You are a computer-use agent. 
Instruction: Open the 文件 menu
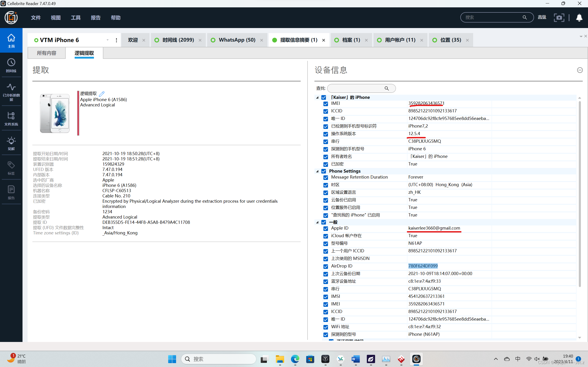click(36, 18)
